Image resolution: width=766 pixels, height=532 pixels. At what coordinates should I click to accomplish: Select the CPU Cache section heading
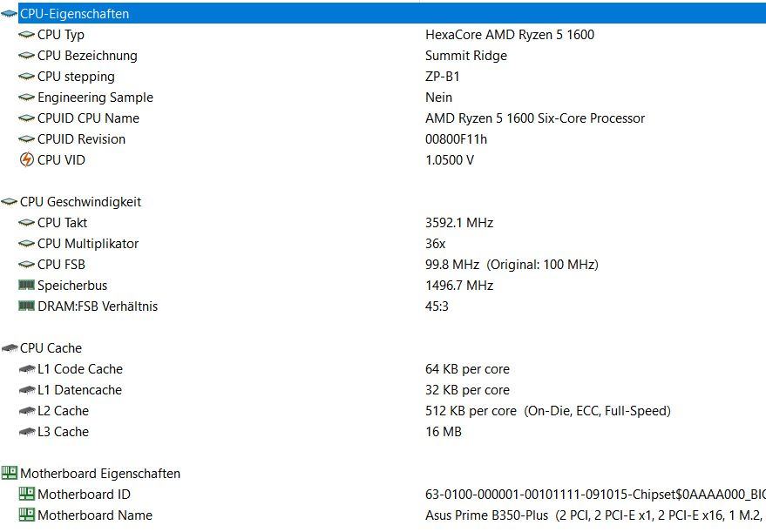(x=51, y=348)
